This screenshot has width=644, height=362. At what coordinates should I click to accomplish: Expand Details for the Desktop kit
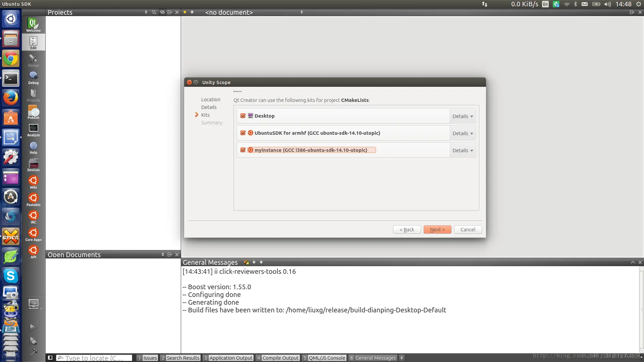point(463,116)
